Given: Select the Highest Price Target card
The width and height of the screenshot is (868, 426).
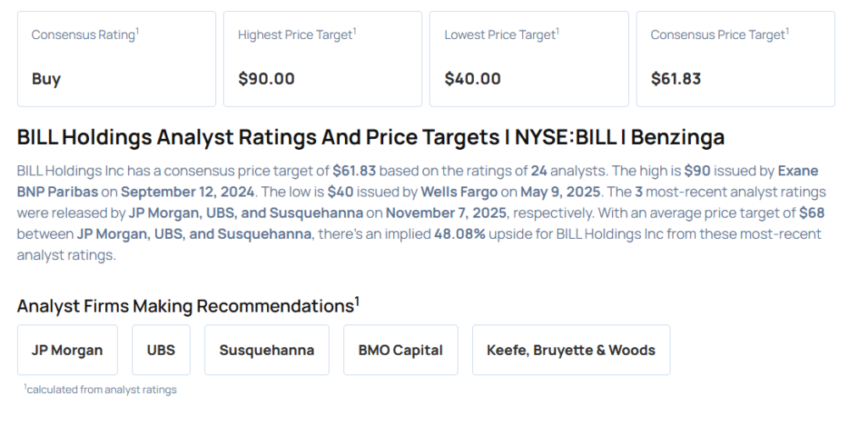Looking at the screenshot, I should (x=322, y=58).
